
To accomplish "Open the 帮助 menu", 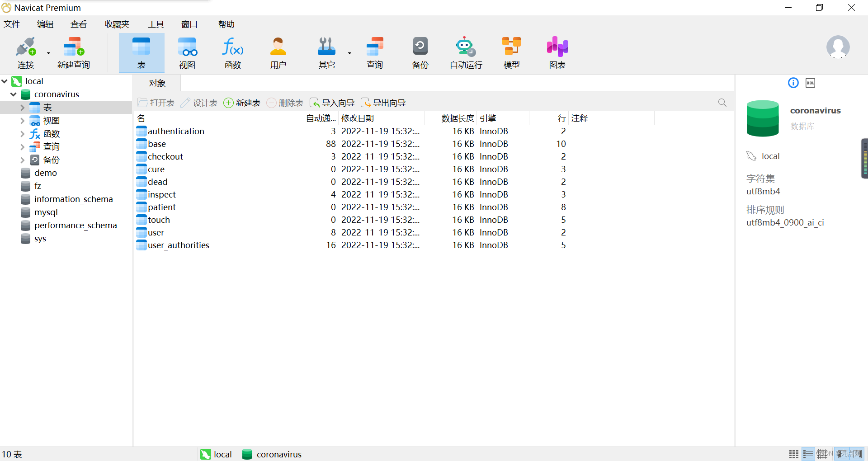I will point(226,24).
